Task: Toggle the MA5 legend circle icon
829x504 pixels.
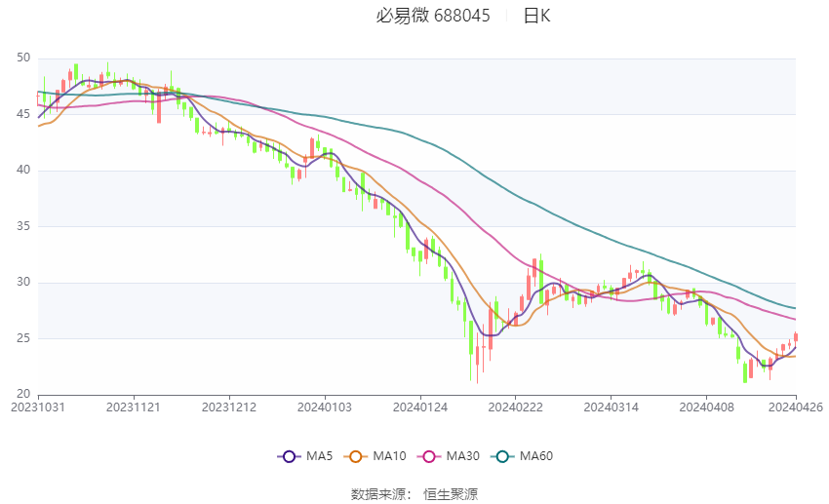Action: coord(289,456)
